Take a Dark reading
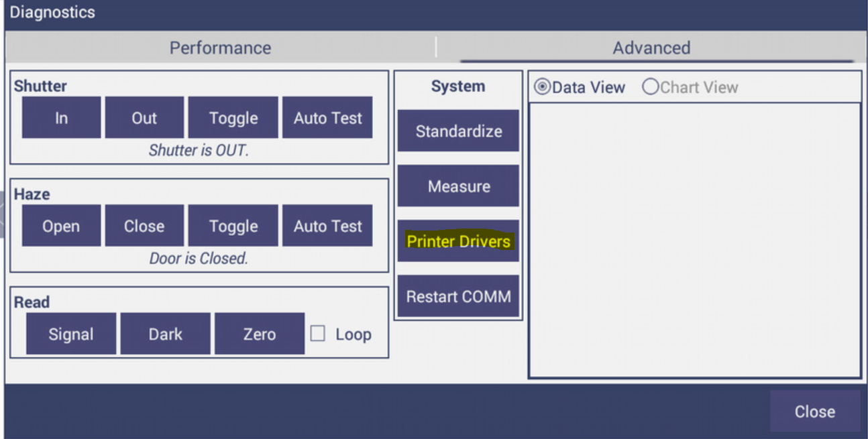The image size is (868, 439). click(x=165, y=334)
